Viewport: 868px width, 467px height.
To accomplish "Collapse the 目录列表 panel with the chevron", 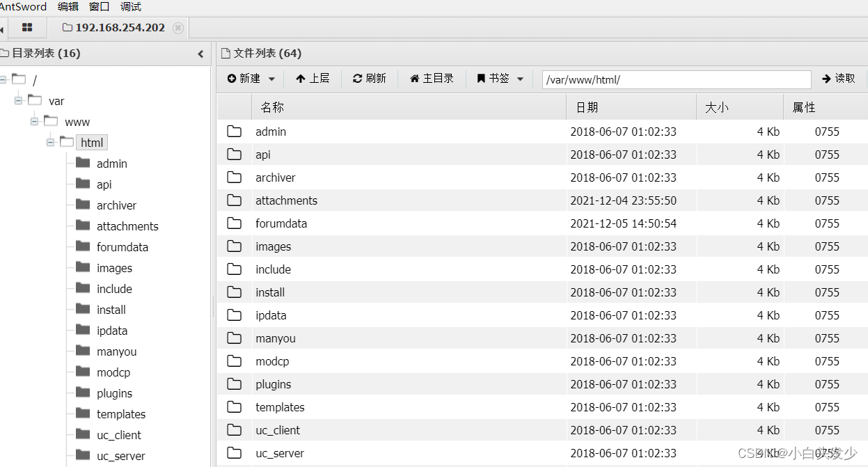I will (200, 54).
